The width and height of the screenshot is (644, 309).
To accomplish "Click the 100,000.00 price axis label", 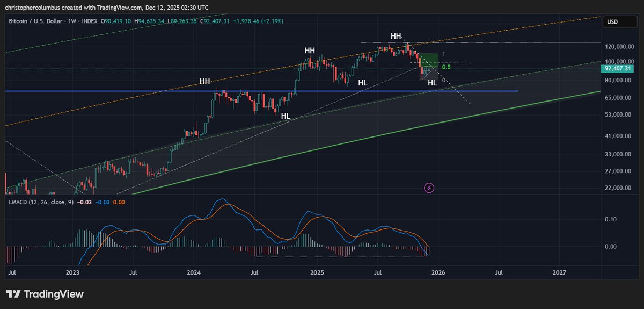I will (x=619, y=62).
